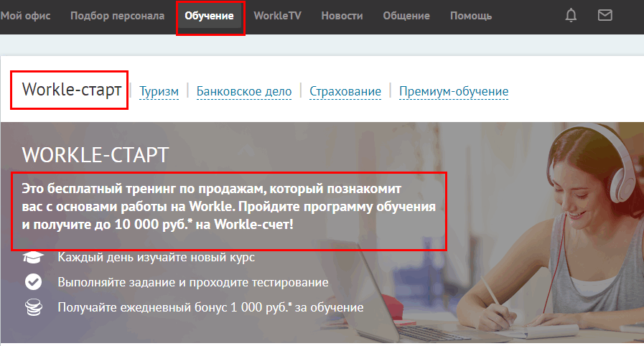The image size is (644, 346).
Task: Switch to the Туризм tab
Action: 159,91
